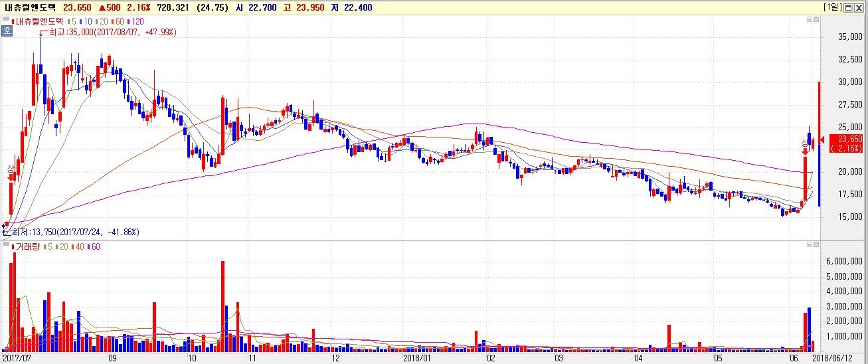The image size is (868, 364).
Task: Select the 거래량 volume legend label
Action: [25, 246]
